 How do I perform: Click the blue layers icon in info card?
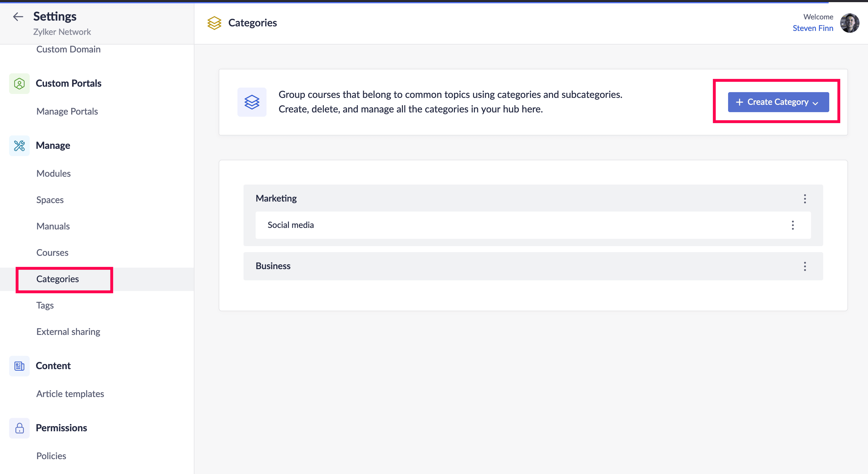(252, 102)
